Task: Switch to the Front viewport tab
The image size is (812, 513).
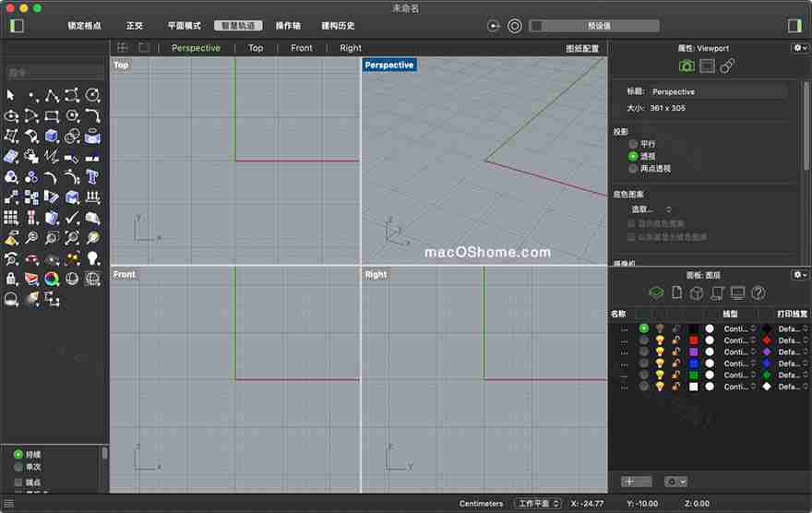Action: pos(302,48)
